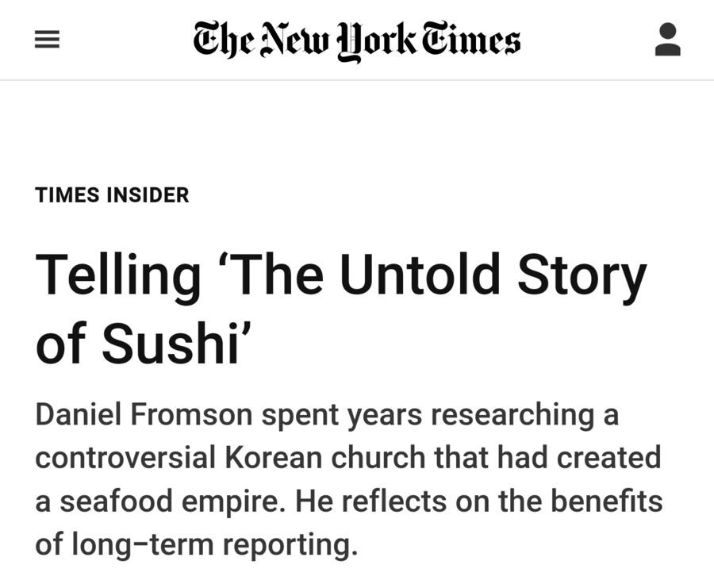
Task: Click the headline 'Telling The Untold Story of Sushi'
Action: (340, 306)
